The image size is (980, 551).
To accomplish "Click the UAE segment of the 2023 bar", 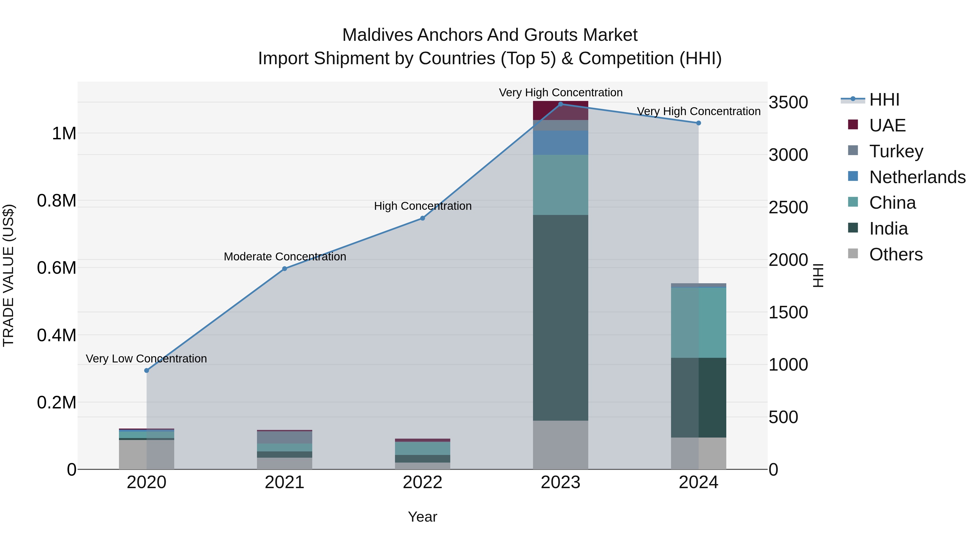I will 561,111.
